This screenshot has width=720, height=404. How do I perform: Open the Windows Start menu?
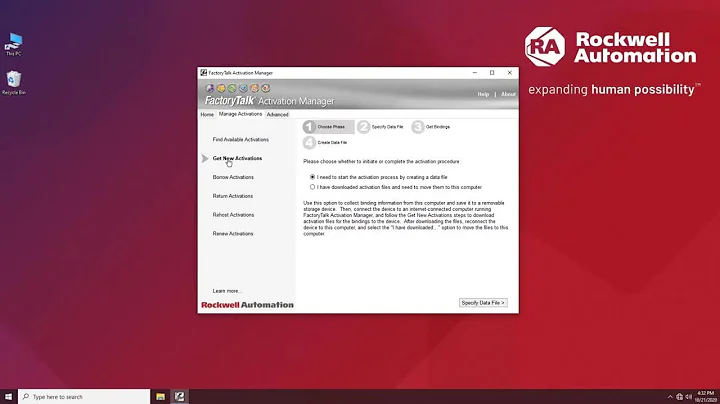[8, 397]
